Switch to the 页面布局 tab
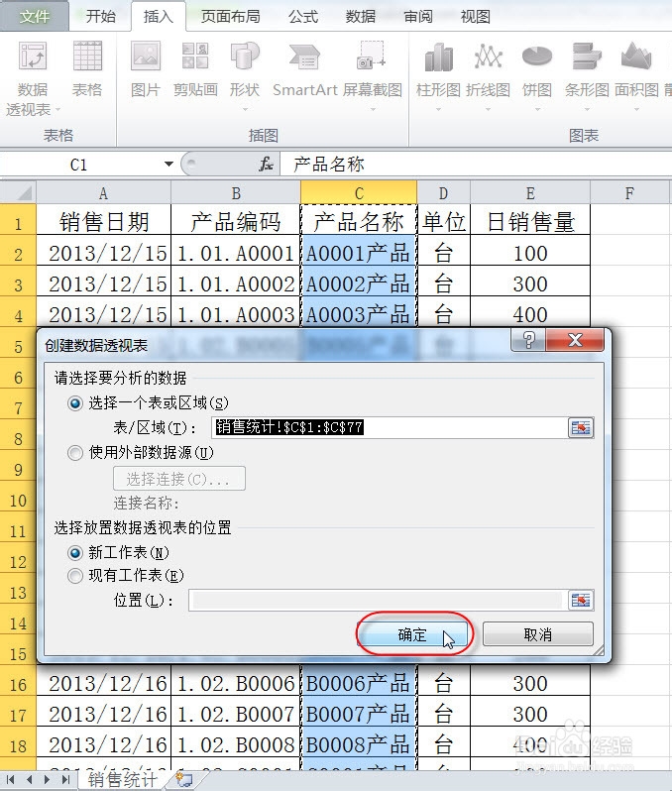This screenshot has height=791, width=672. 230,16
